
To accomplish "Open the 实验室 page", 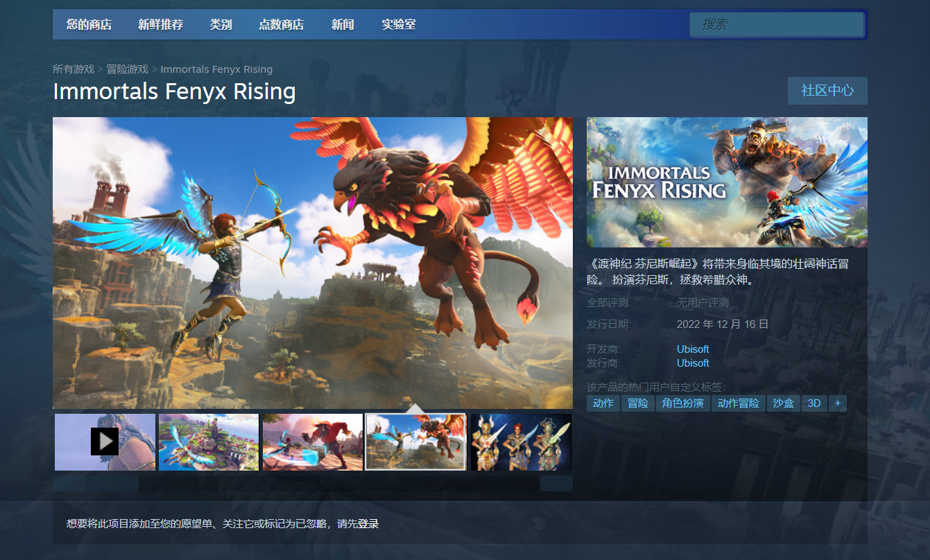I will pos(398,24).
